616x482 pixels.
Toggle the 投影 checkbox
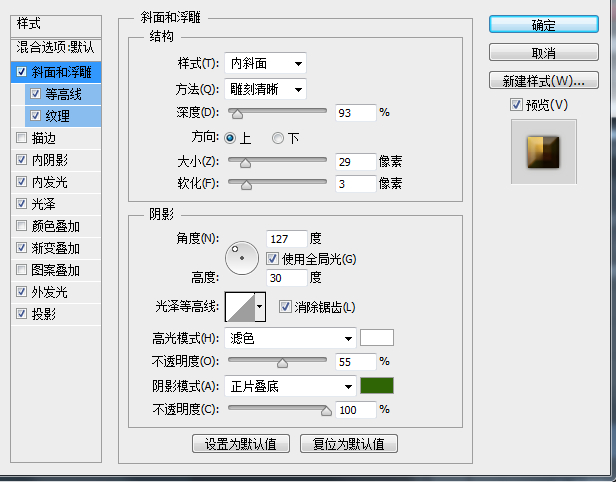(x=21, y=313)
